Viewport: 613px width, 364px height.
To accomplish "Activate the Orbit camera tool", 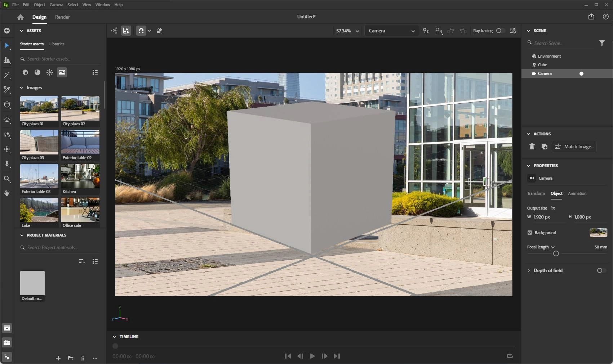I will tap(7, 135).
